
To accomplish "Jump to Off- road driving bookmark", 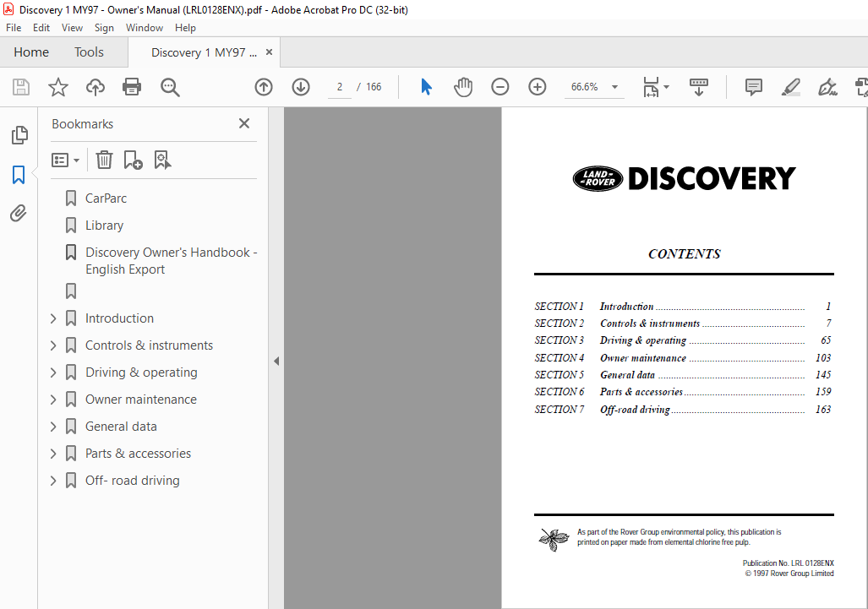I will 133,481.
